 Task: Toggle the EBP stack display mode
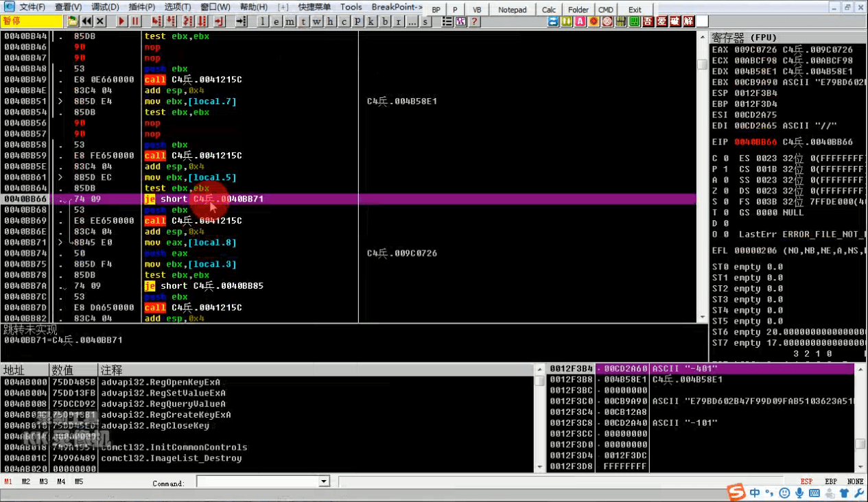point(830,481)
